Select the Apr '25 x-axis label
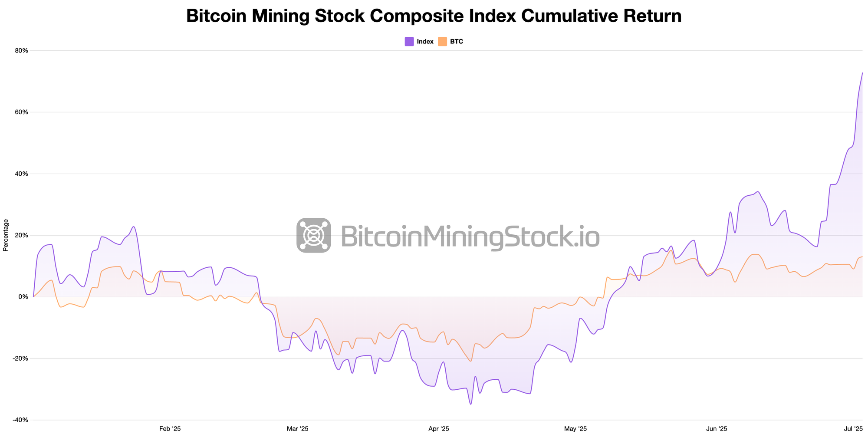 439,429
